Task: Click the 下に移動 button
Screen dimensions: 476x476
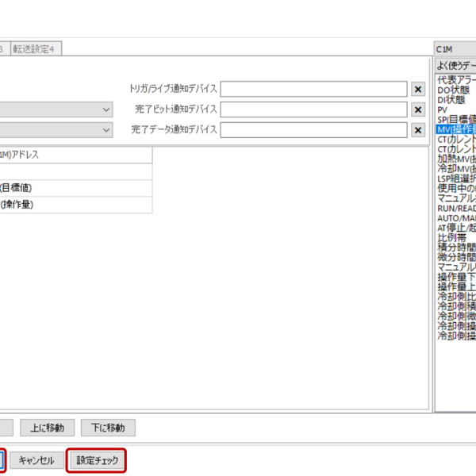Action: 108,428
